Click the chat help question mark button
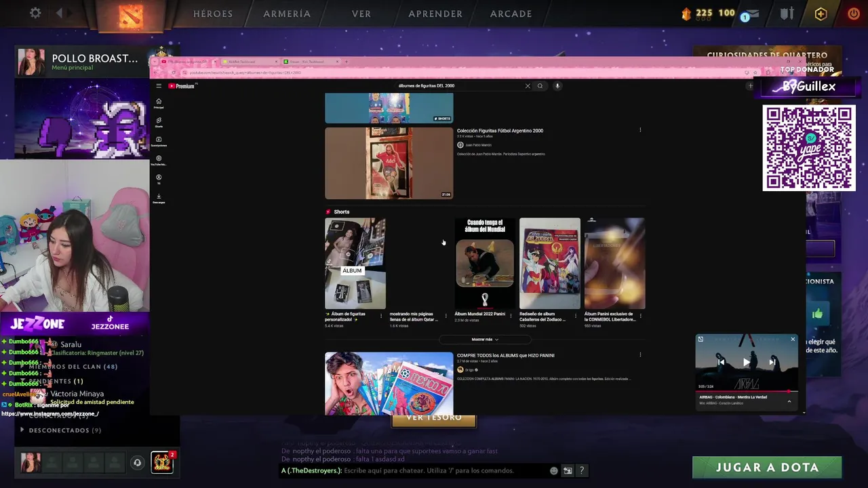The width and height of the screenshot is (868, 488). 581,470
